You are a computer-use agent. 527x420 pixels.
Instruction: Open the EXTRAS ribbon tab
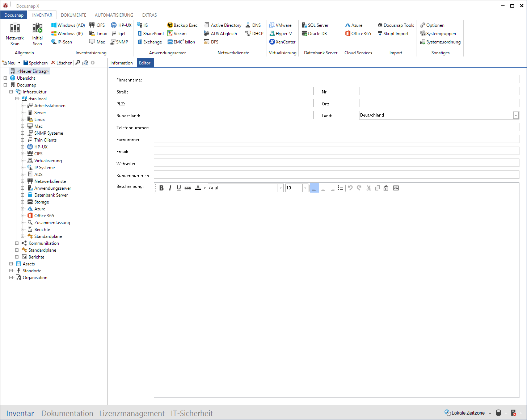coord(149,15)
